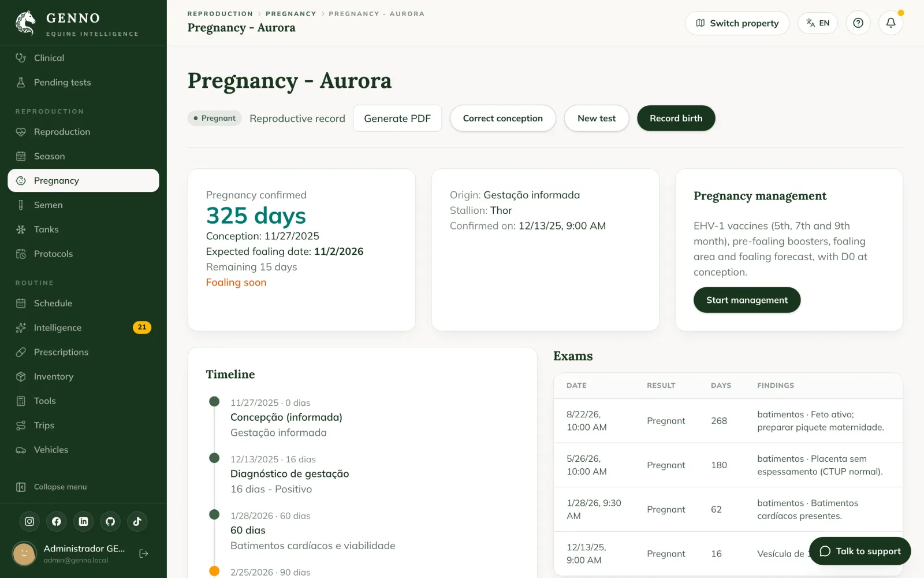Image resolution: width=924 pixels, height=578 pixels.
Task: Open the TikTok social link
Action: [x=137, y=521]
